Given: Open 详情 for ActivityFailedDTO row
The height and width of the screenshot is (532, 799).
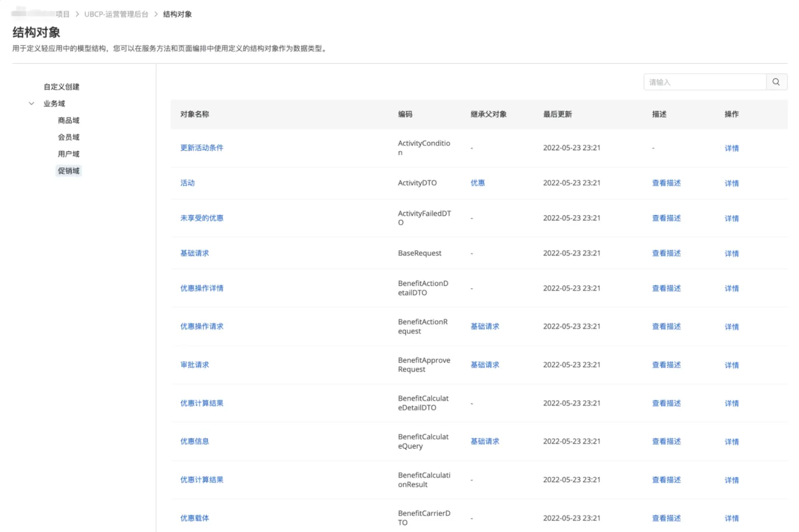Looking at the screenshot, I should coord(732,219).
